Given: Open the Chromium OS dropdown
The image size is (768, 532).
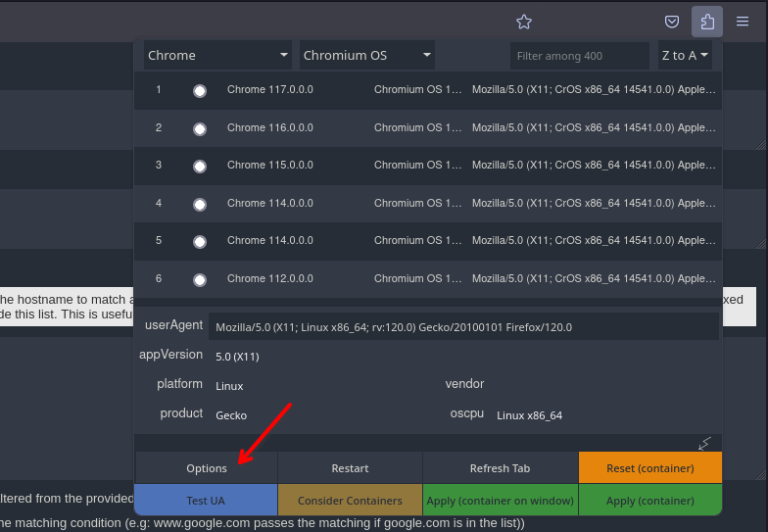Looking at the screenshot, I should coord(366,55).
